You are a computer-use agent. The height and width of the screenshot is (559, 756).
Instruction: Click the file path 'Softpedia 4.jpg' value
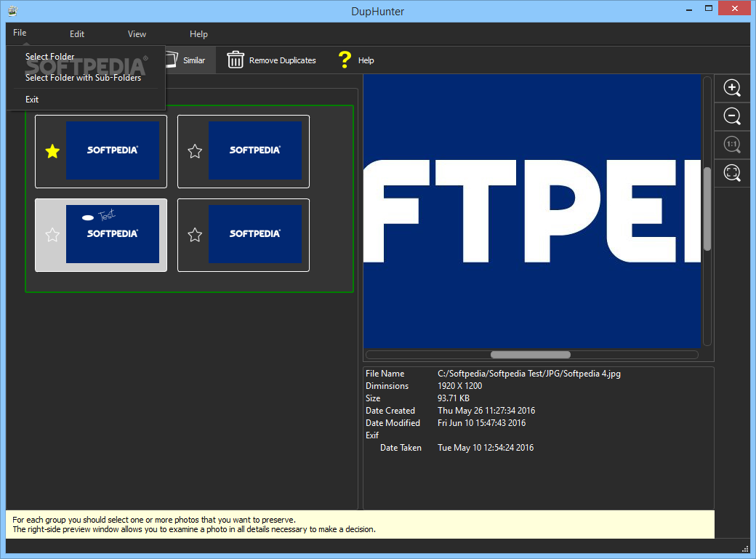point(529,374)
